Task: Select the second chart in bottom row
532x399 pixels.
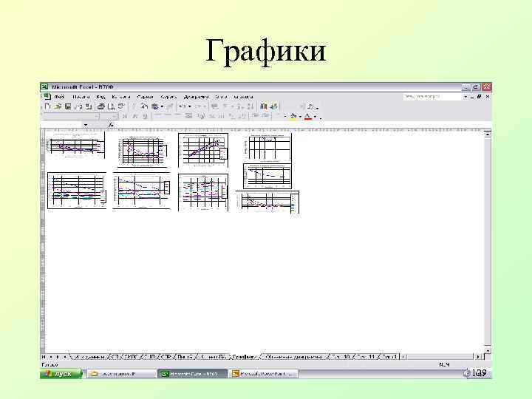Action: point(142,191)
